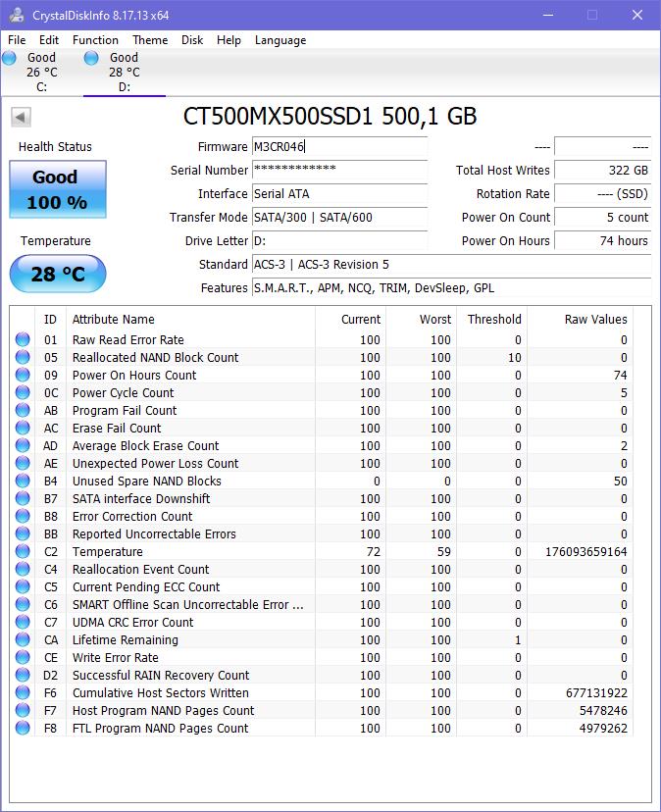Image resolution: width=661 pixels, height=812 pixels.
Task: Click the Interface field Serial ATA
Action: click(340, 193)
